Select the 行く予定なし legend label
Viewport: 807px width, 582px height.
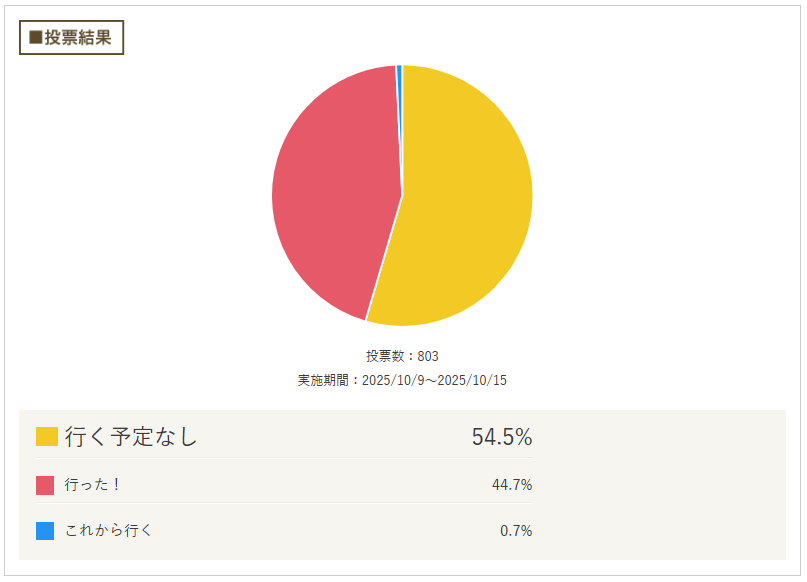click(132, 437)
